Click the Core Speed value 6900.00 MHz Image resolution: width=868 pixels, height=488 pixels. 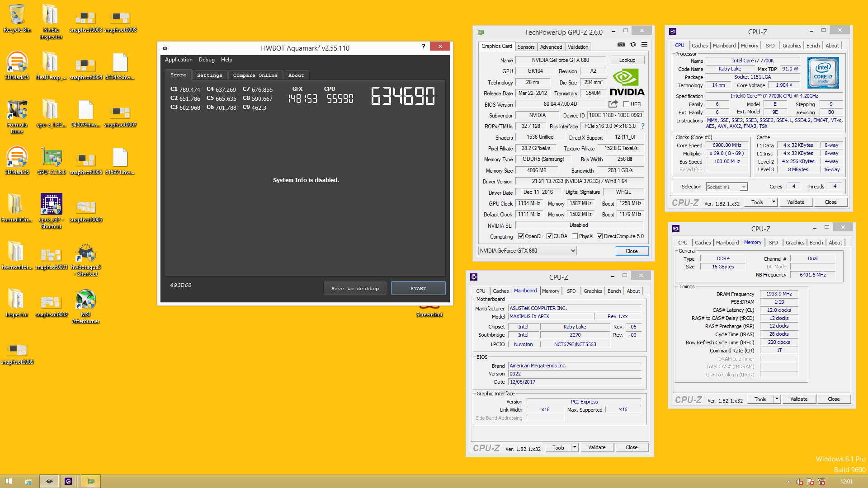point(727,145)
